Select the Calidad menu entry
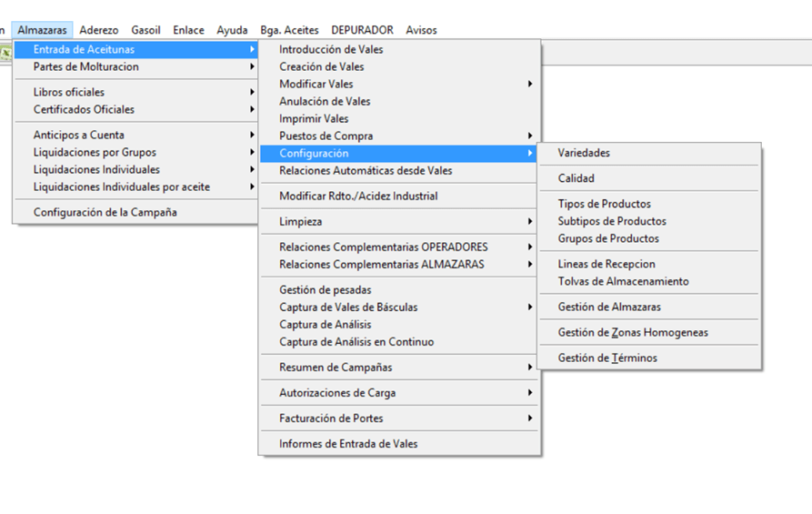This screenshot has height=514, width=812. tap(576, 178)
